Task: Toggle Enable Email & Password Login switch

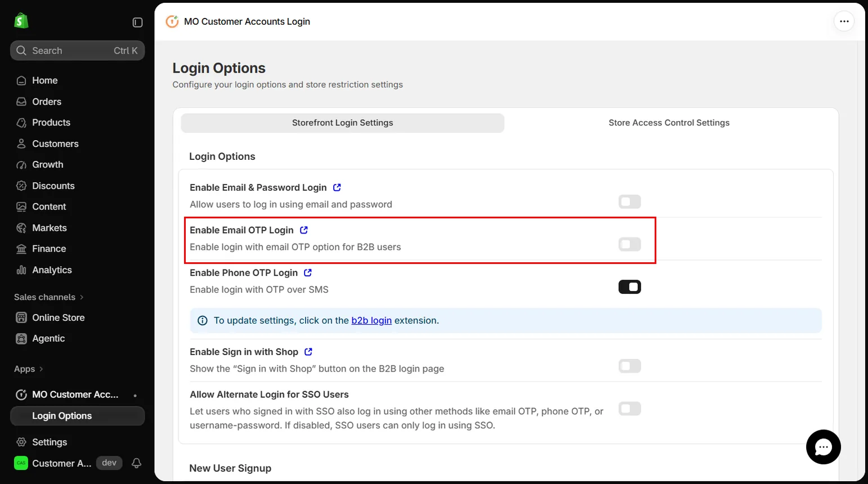Action: tap(629, 201)
